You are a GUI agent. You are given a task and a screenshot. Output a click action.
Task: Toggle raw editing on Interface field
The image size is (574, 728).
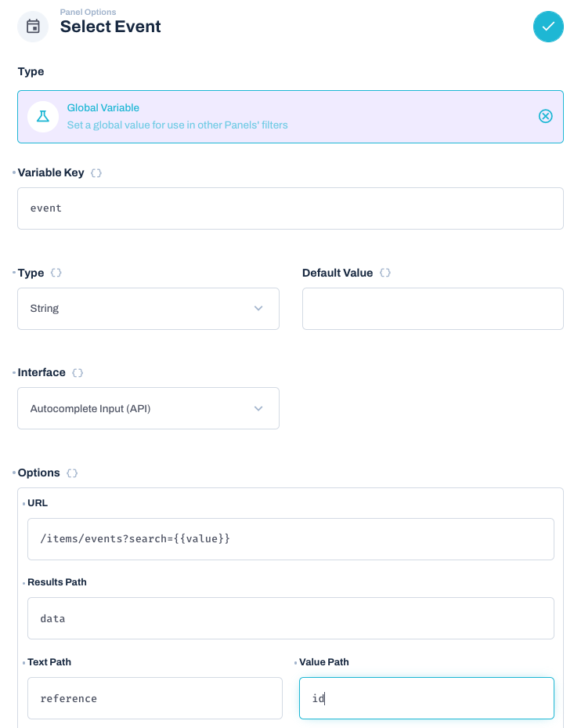[76, 372]
